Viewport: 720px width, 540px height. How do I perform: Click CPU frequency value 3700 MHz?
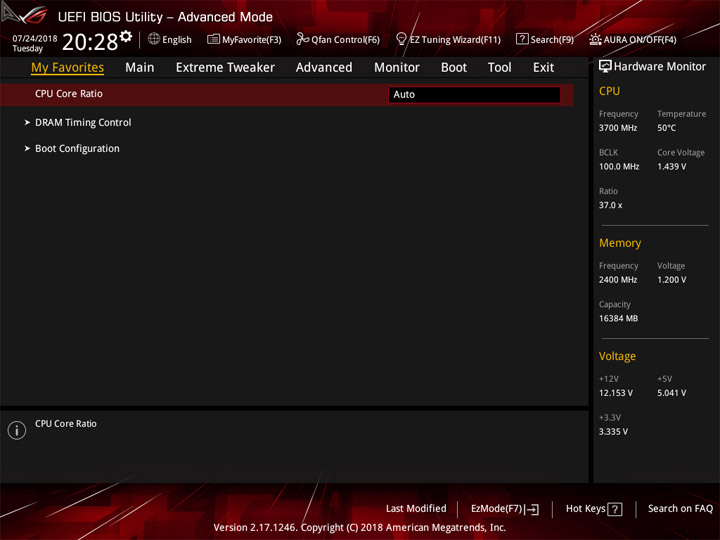(x=618, y=128)
